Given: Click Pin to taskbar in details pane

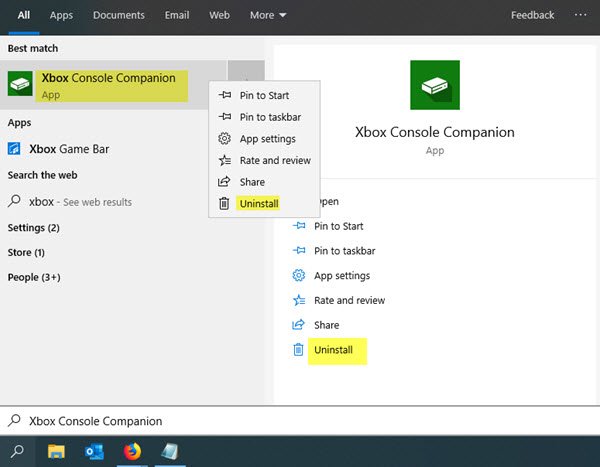Looking at the screenshot, I should (x=344, y=251).
